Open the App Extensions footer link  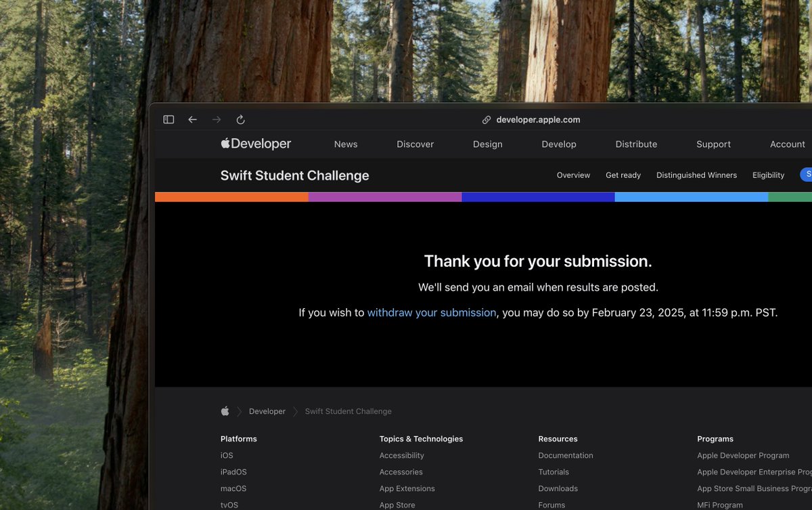pos(407,489)
